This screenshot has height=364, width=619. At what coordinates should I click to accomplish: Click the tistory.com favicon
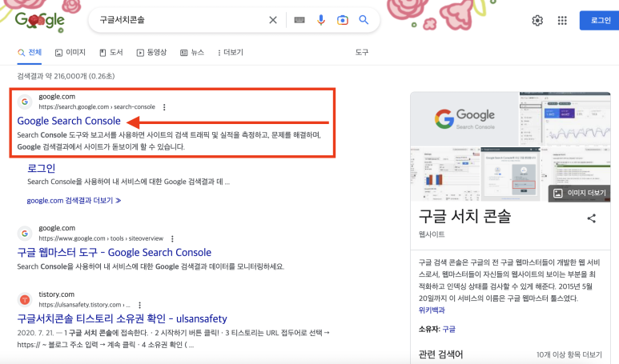pyautogui.click(x=25, y=300)
